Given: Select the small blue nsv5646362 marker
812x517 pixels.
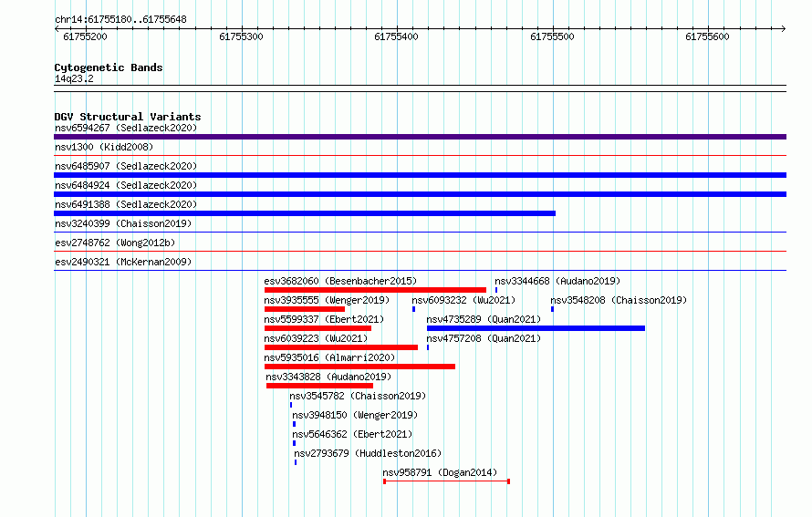Looking at the screenshot, I should point(294,443).
